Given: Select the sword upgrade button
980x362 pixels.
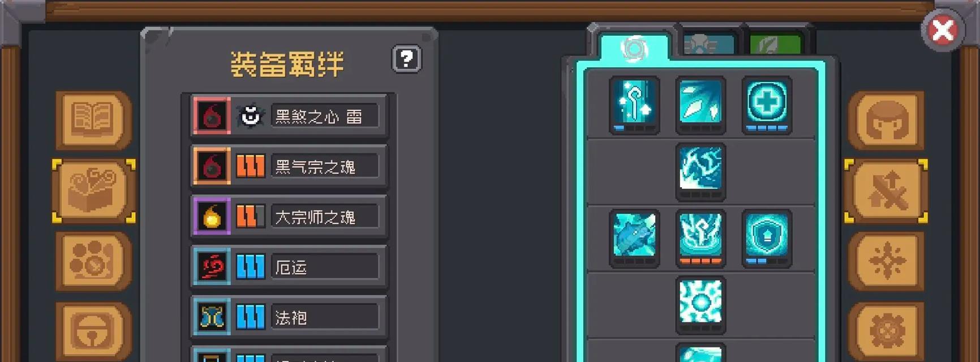Looking at the screenshot, I should tap(886, 191).
